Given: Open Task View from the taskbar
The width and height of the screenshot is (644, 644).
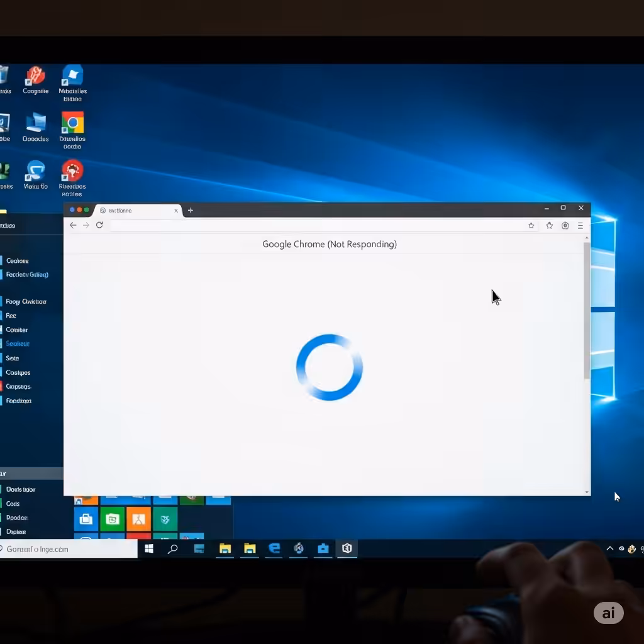Looking at the screenshot, I should click(x=199, y=548).
